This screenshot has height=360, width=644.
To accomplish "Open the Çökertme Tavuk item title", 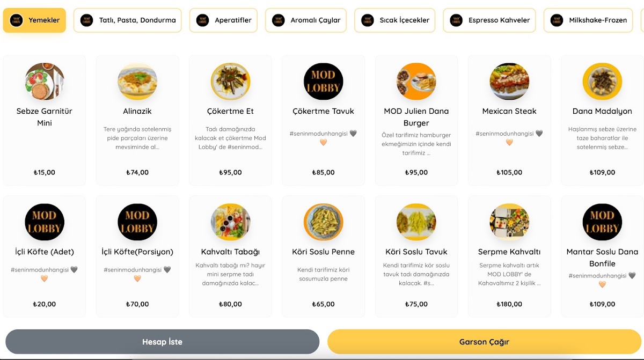I will [323, 111].
